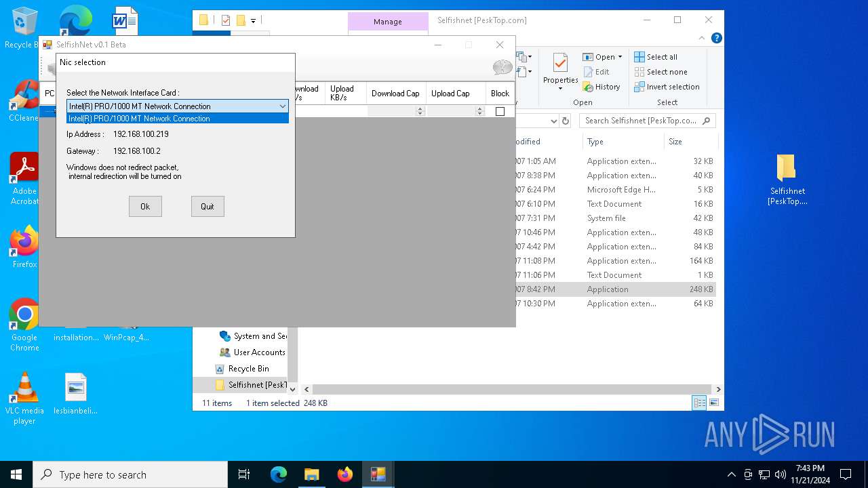The image size is (868, 488).
Task: Open the VLC media player desktop shortcut
Action: pos(24,399)
